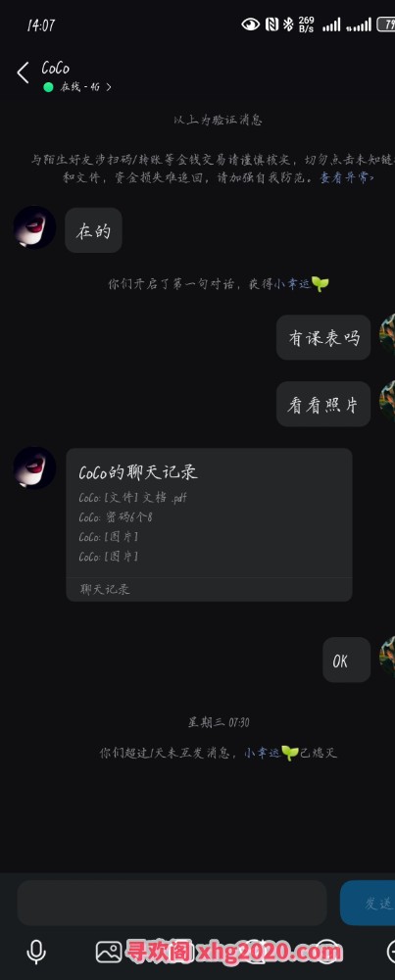Tap CoCo's avatar next to 在的
Viewport: 395px width, 980px height.
[35, 227]
